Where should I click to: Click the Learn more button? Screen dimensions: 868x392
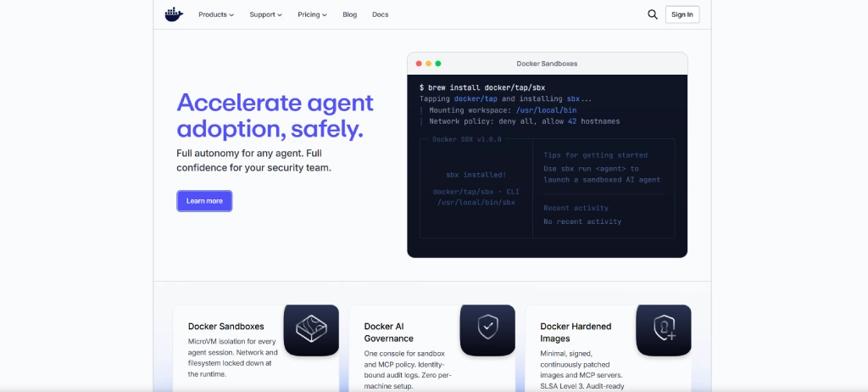tap(204, 201)
